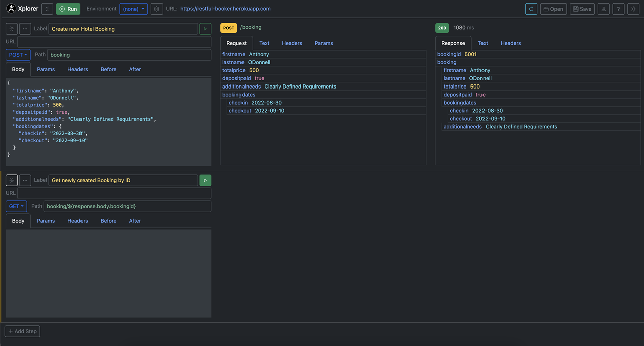
Task: Select Headers tab of the GET step
Action: [x=77, y=221]
